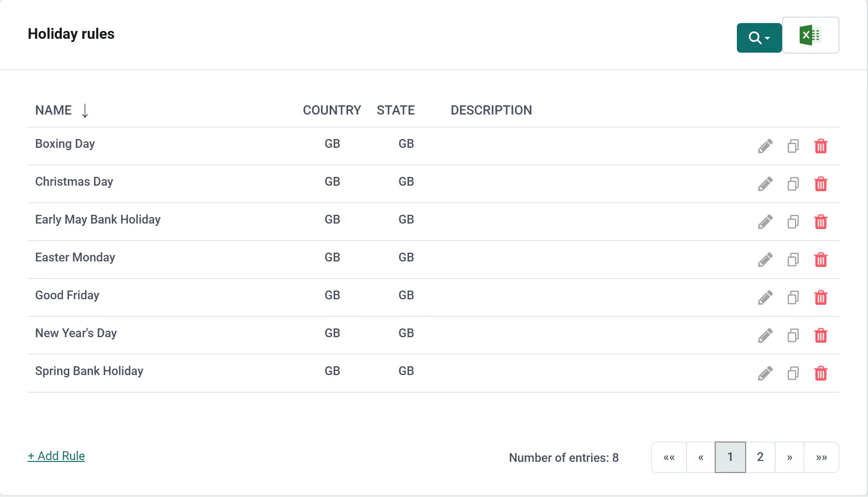Sort by the COUNTRY column header
This screenshot has height=497, width=868.
(332, 110)
